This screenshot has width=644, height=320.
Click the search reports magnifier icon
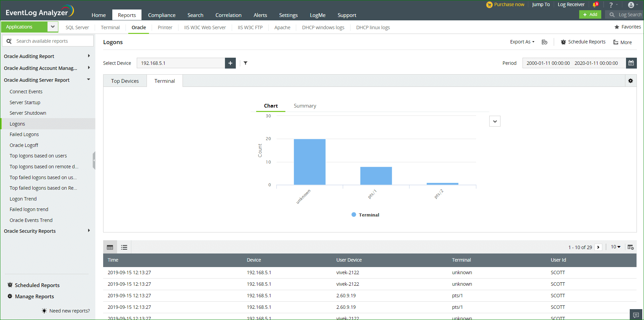click(x=9, y=41)
